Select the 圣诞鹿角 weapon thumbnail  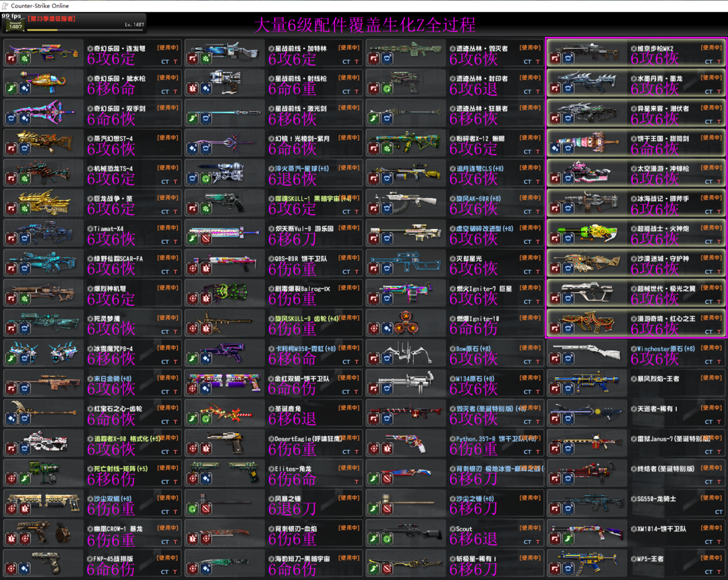(224, 412)
